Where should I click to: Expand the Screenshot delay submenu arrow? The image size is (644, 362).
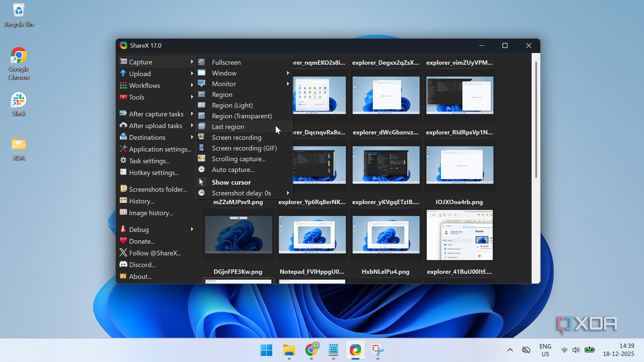[x=288, y=193]
